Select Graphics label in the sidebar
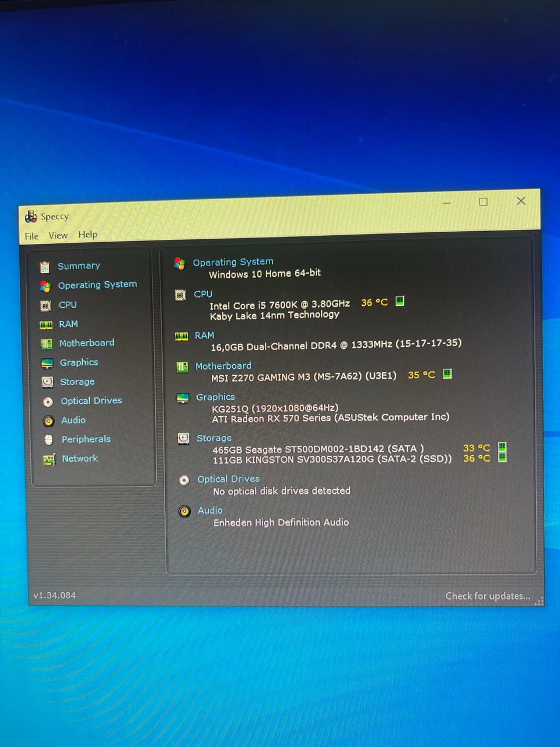The height and width of the screenshot is (747, 560). [79, 362]
